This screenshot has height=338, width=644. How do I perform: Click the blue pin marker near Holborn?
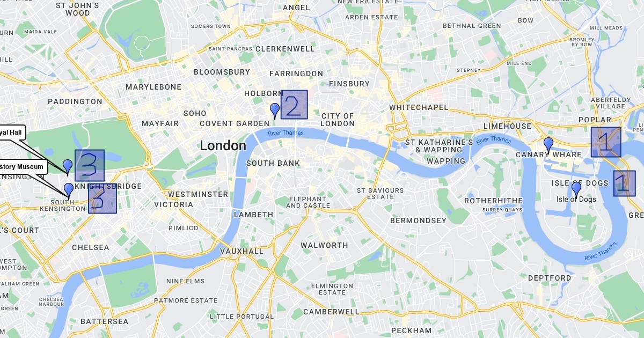[275, 111]
